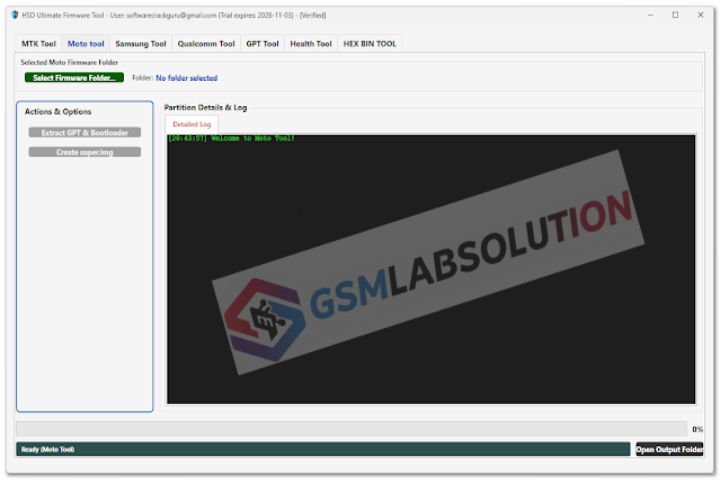720x480 pixels.
Task: Open the output folder via bottom button
Action: tap(669, 450)
